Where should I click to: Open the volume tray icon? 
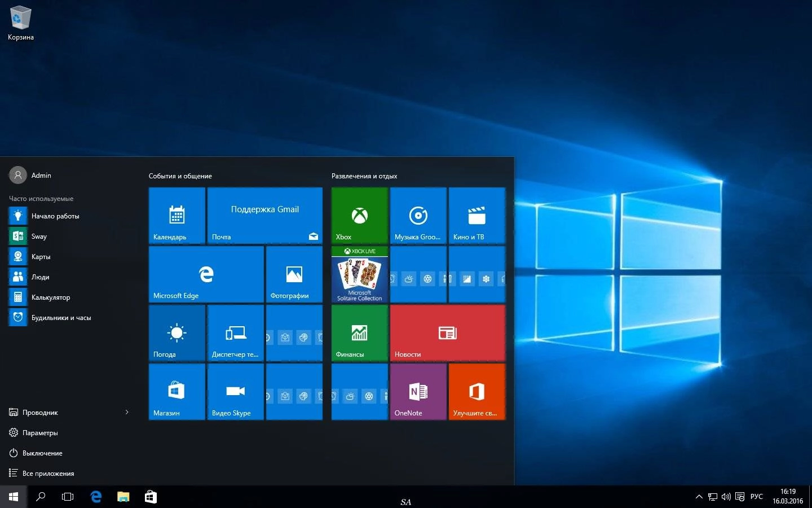point(726,497)
